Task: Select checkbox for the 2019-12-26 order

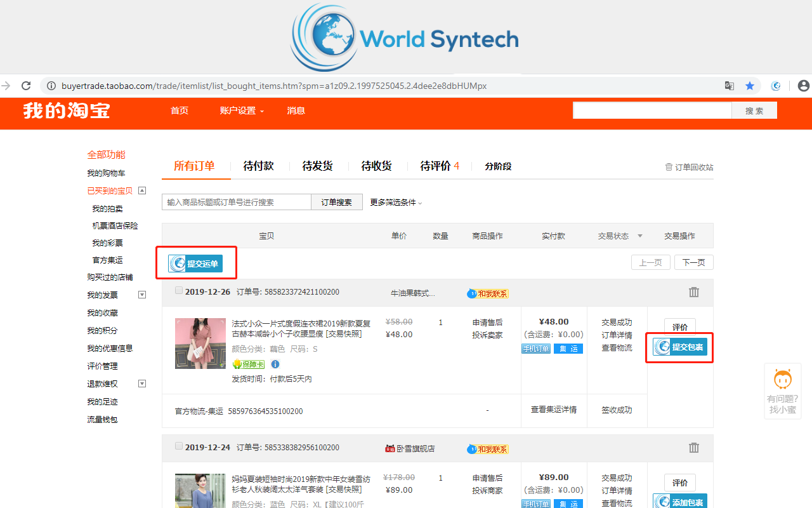Action: point(178,290)
